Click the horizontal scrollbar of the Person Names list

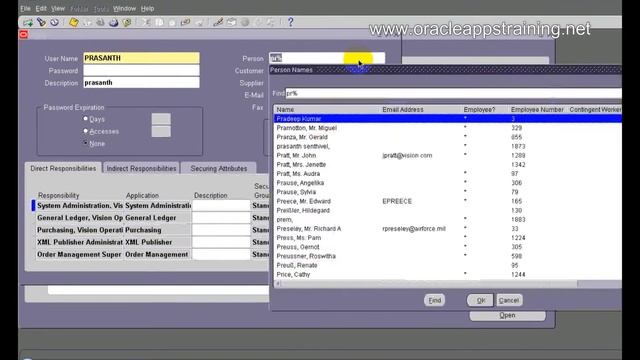point(448,284)
